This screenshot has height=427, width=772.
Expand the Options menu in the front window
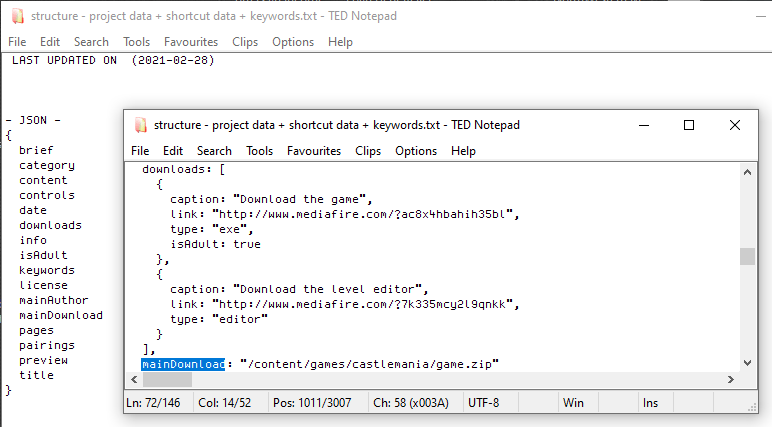pyautogui.click(x=416, y=151)
